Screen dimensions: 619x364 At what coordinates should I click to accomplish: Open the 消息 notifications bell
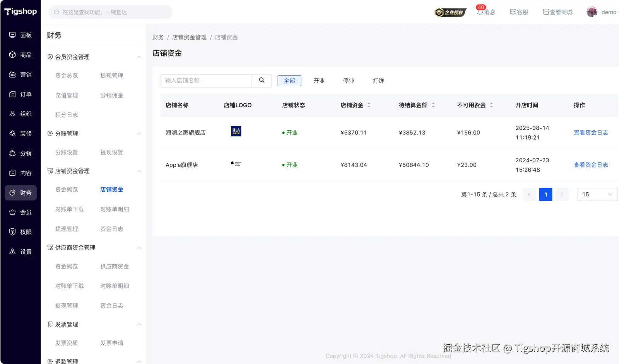[480, 12]
